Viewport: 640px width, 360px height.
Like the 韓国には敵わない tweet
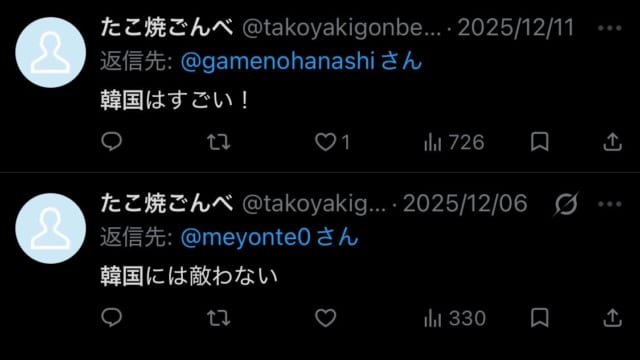(325, 318)
